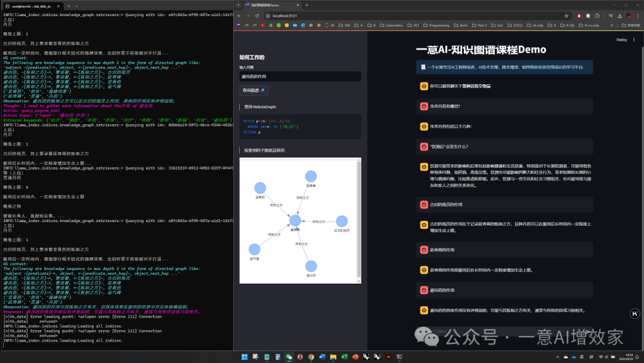Open File Explorer from the taskbar

(333, 357)
